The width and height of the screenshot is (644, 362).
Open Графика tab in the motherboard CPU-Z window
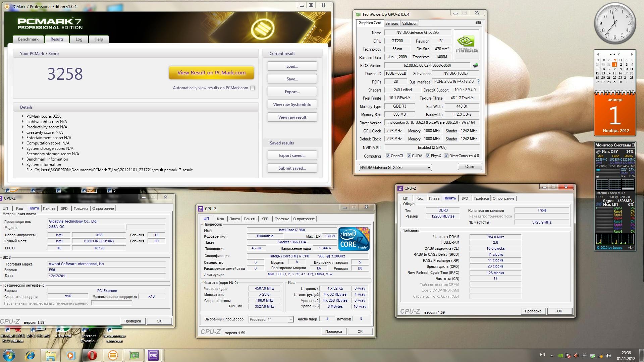click(x=81, y=208)
